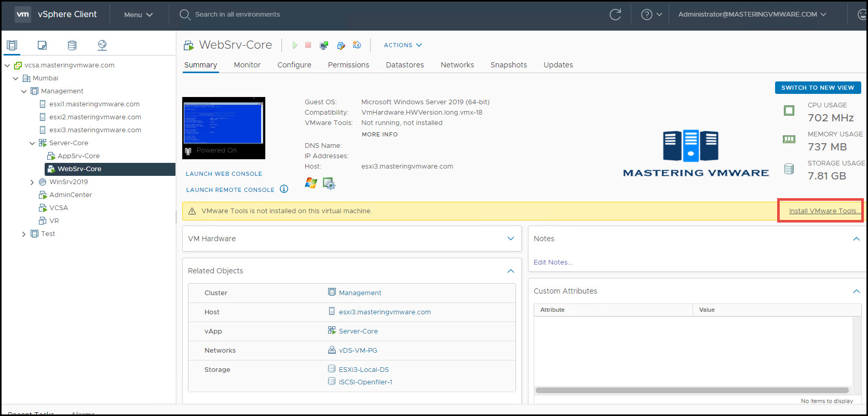Open the Menu dropdown
The width and height of the screenshot is (868, 416).
(138, 15)
